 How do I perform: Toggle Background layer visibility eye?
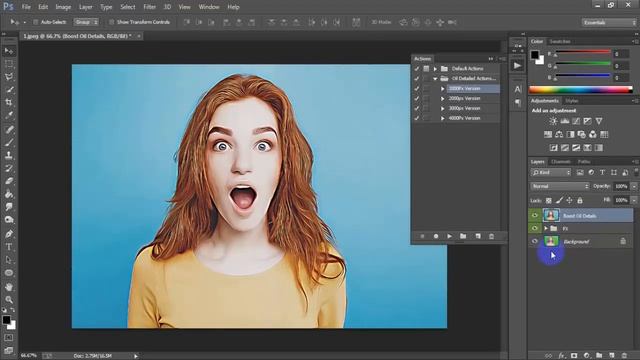[535, 241]
